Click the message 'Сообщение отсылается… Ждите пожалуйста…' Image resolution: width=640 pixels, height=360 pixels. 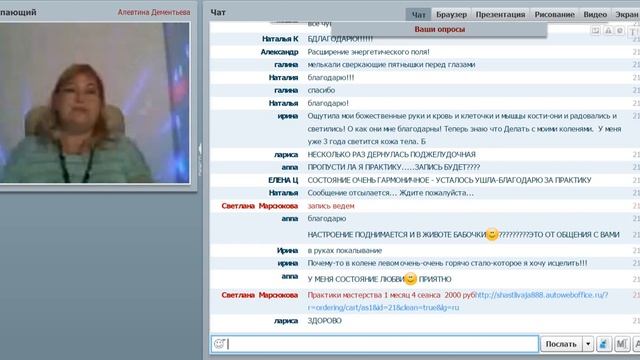tap(391, 193)
